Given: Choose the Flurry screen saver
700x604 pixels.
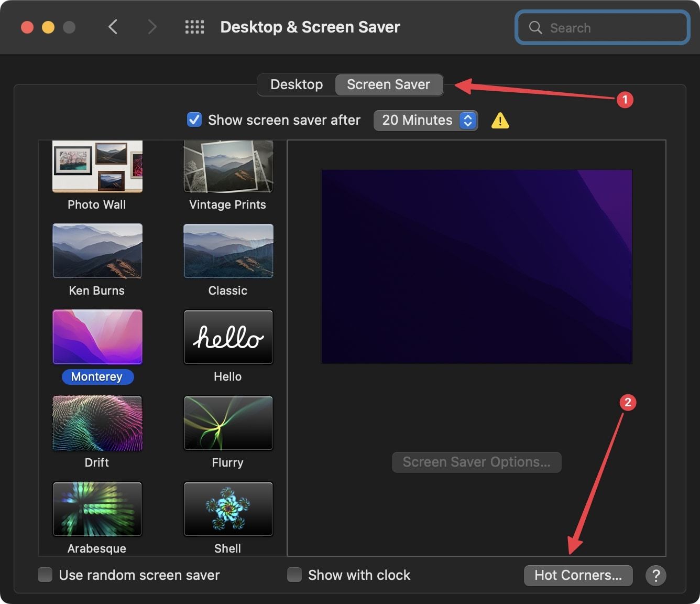Looking at the screenshot, I should tap(227, 423).
